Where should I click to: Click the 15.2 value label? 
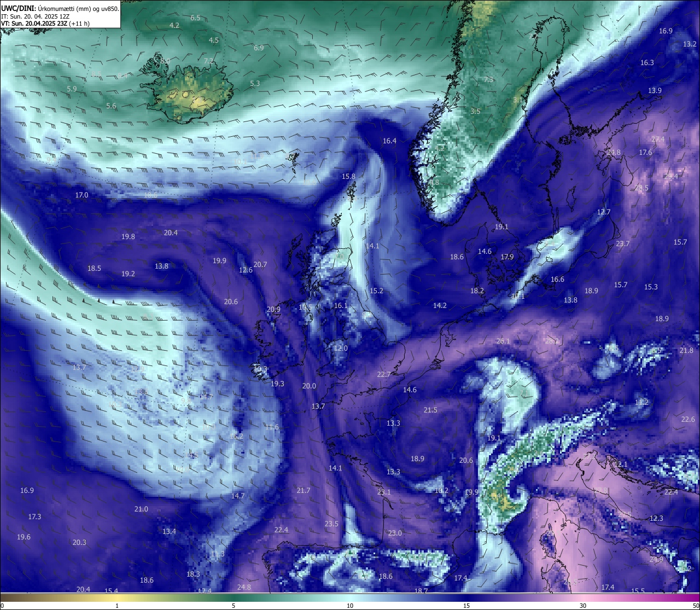click(376, 291)
